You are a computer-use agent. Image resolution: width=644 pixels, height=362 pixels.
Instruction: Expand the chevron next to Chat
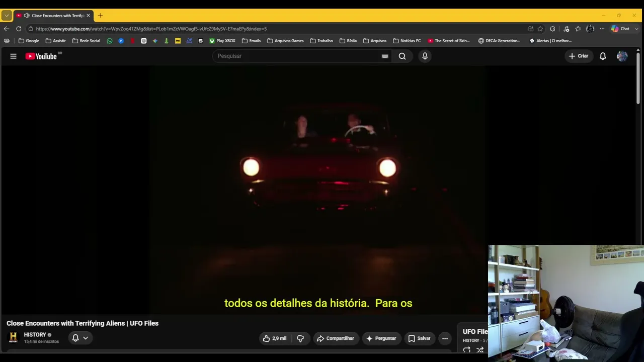click(636, 29)
